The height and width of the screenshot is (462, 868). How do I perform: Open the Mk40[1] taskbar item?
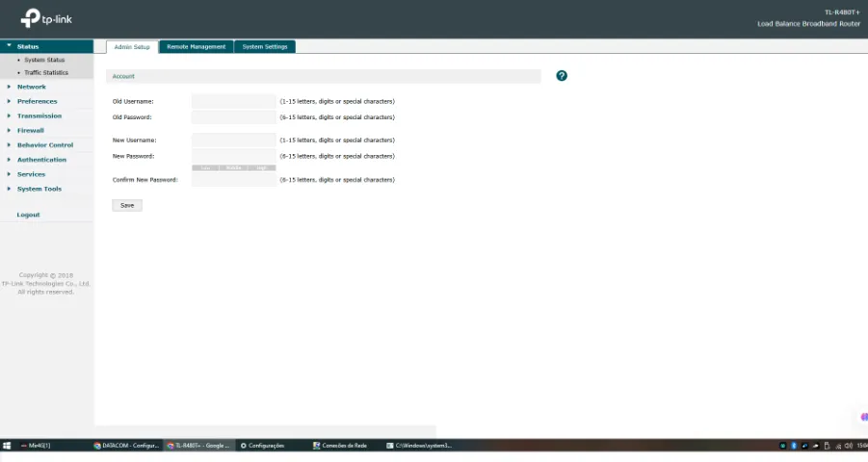[x=36, y=446]
